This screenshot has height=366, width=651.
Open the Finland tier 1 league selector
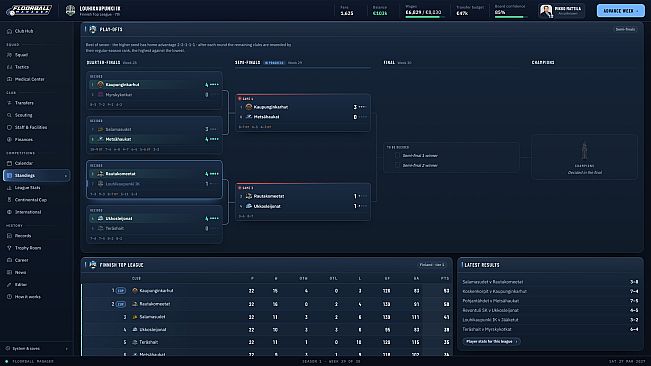[432, 265]
